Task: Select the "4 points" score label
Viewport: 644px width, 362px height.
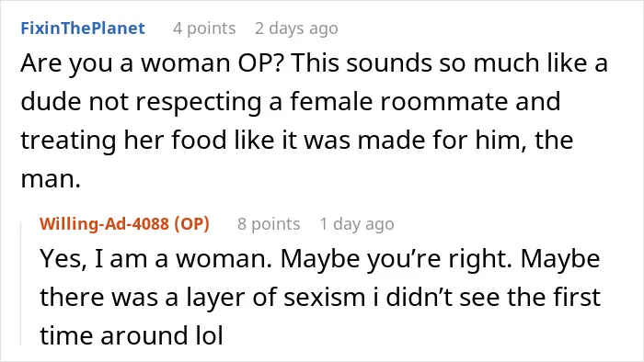Action: (204, 28)
